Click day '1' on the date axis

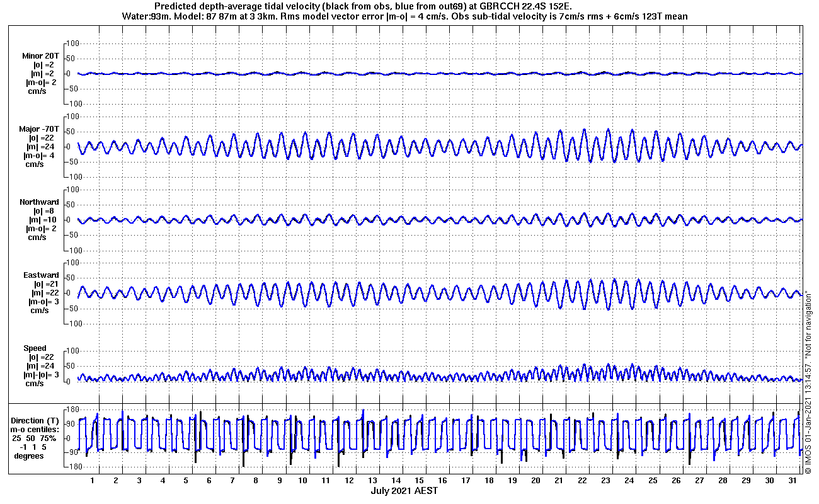click(x=93, y=480)
